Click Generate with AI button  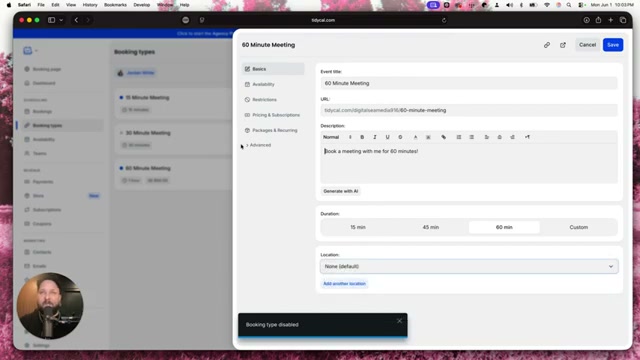[x=340, y=191]
